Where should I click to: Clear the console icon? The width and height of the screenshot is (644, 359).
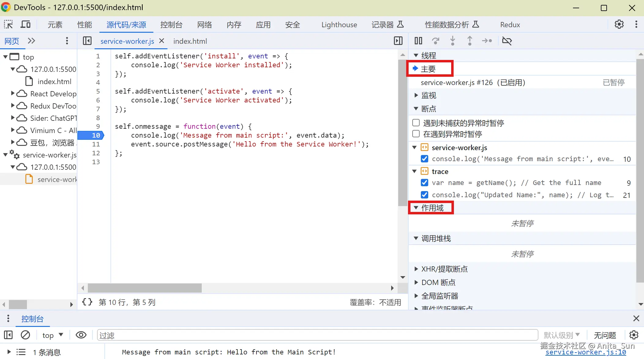[25, 335]
